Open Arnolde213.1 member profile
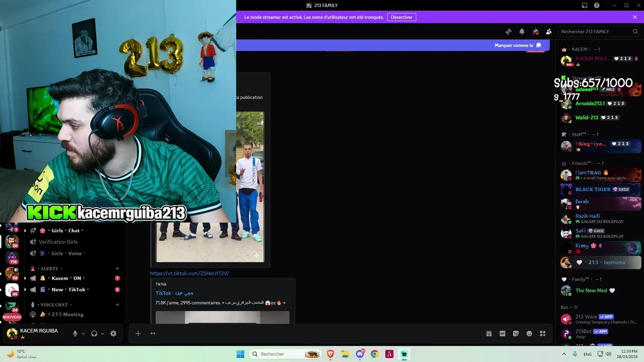The height and width of the screenshot is (362, 644). point(601,104)
